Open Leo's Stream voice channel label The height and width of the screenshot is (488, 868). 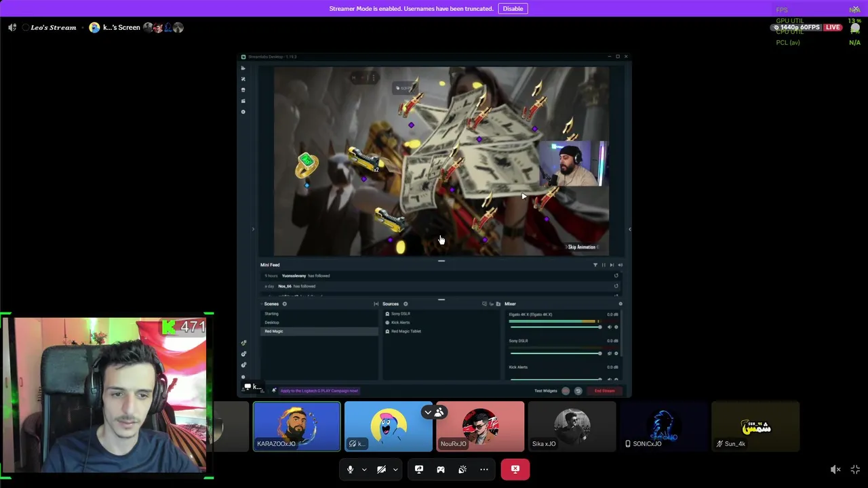pos(53,28)
